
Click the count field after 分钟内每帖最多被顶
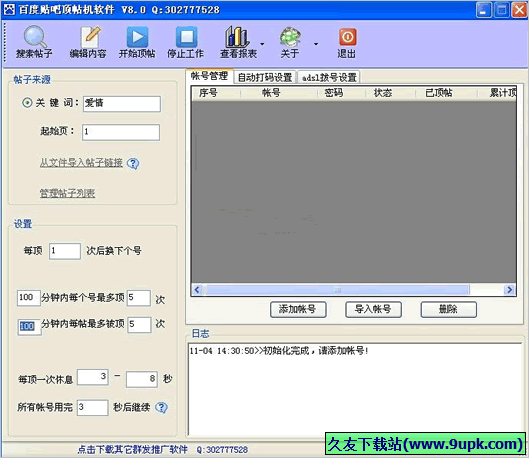point(139,324)
